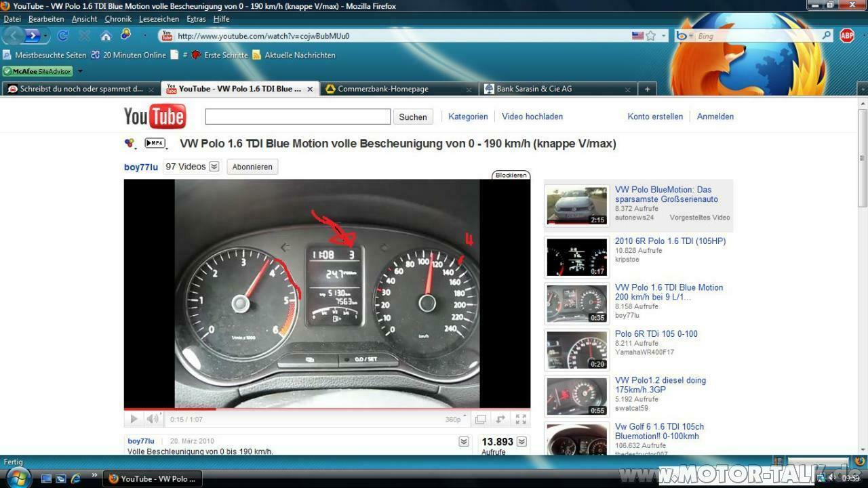Click the page vertical scrollbar thumb

(x=863, y=159)
